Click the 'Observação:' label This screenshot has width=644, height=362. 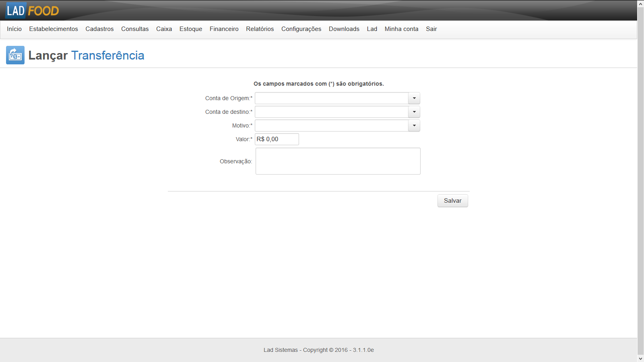(x=236, y=161)
